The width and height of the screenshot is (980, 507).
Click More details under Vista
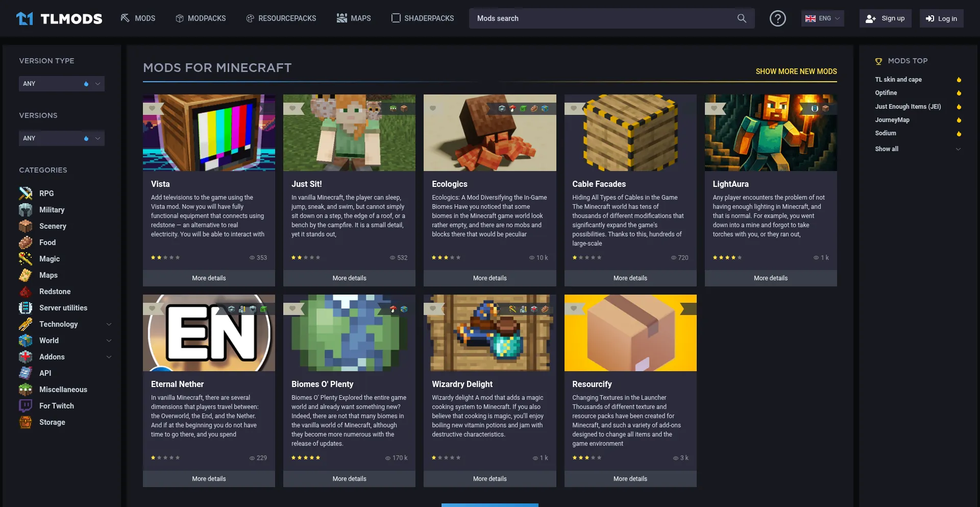point(209,278)
